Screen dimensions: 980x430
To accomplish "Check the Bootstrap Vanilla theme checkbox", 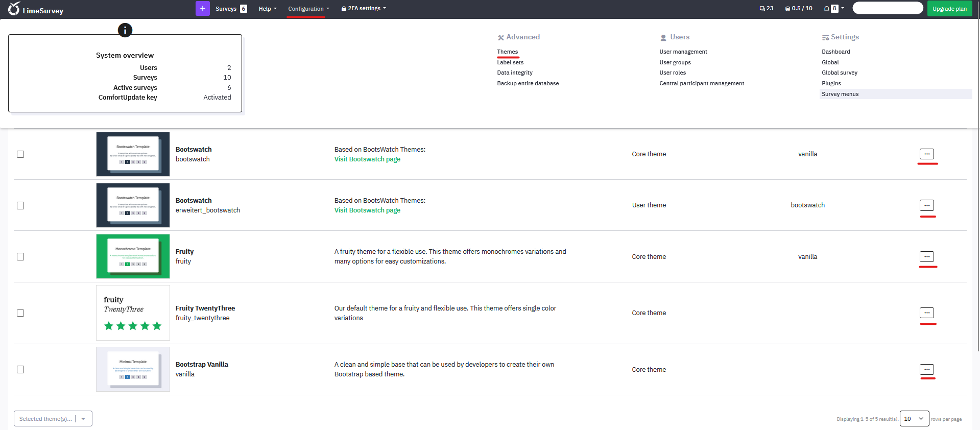I will pyautogui.click(x=20, y=370).
